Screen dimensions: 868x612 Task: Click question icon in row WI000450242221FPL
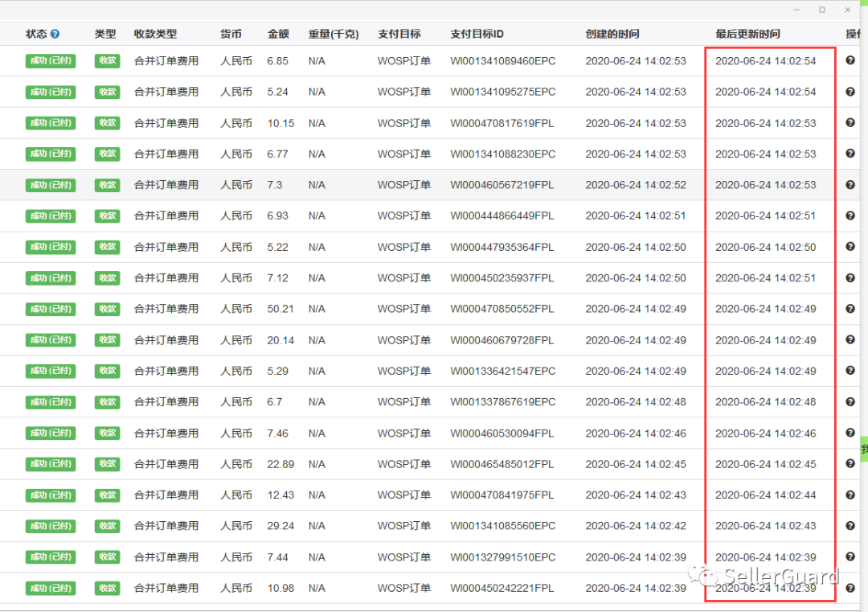850,588
